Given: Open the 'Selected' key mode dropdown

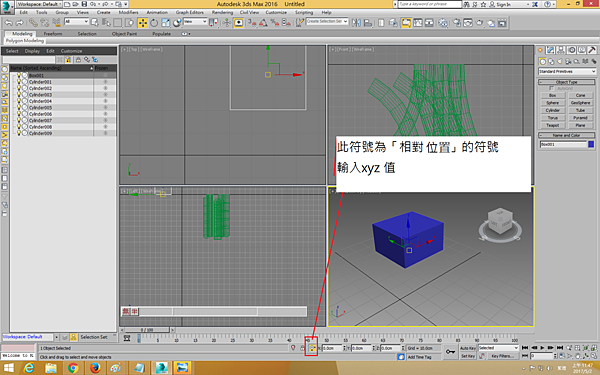Looking at the screenshot, I should point(498,348).
